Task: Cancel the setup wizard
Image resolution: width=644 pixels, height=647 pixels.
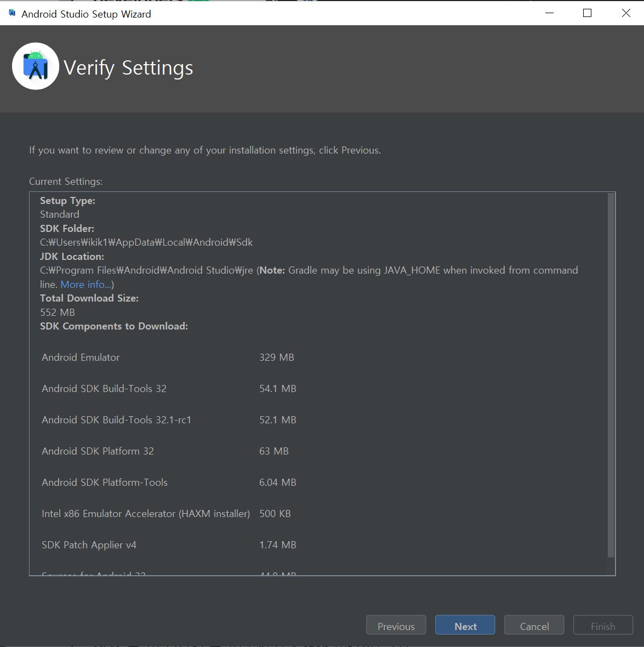Action: [x=534, y=626]
